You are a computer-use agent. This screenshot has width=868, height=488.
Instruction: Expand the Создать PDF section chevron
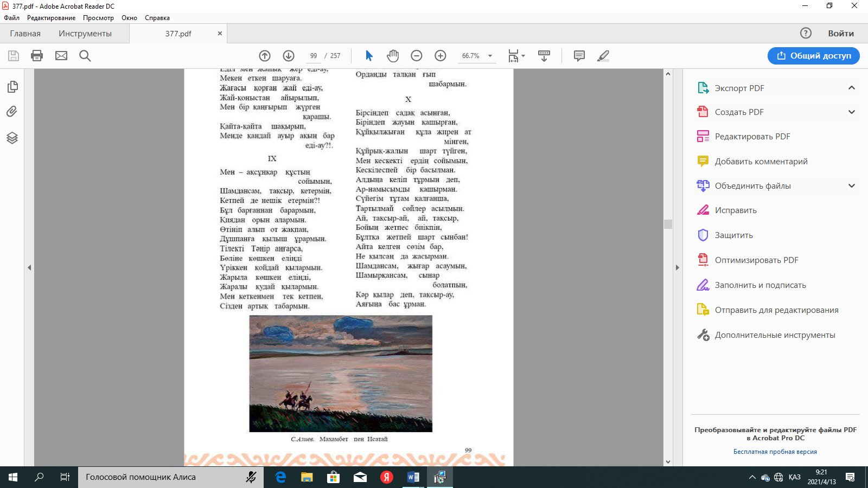tap(852, 112)
